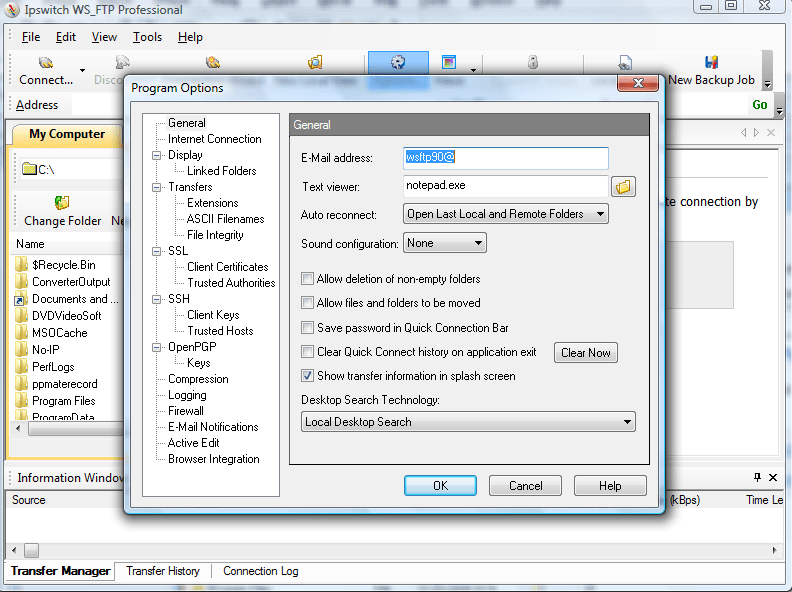Switch to the Connection Log tab
The image size is (792, 592).
(261, 571)
